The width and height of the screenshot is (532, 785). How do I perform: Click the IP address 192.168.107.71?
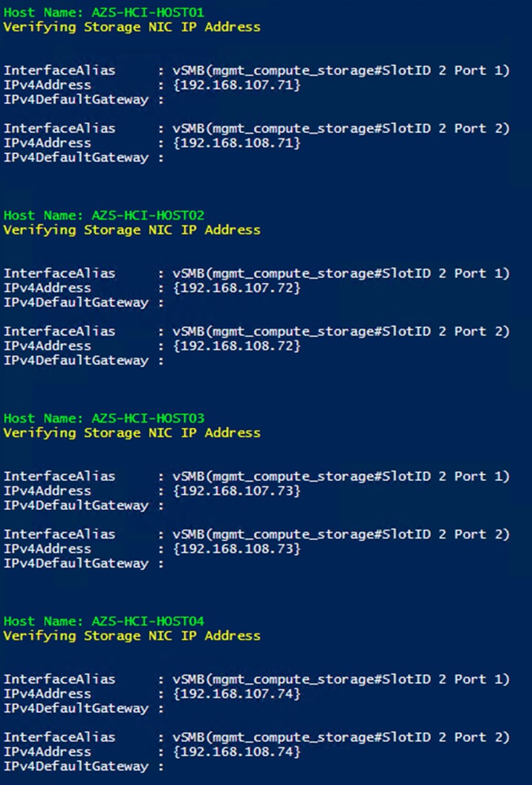(237, 85)
